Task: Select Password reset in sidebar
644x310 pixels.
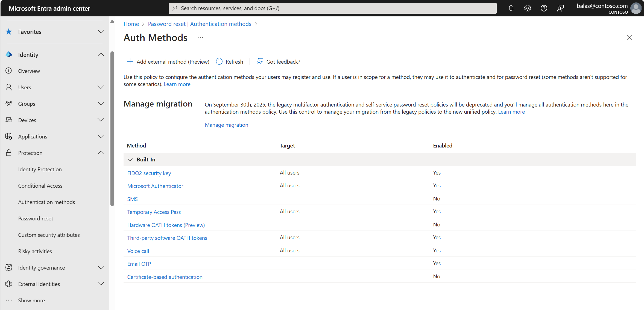Action: tap(36, 218)
